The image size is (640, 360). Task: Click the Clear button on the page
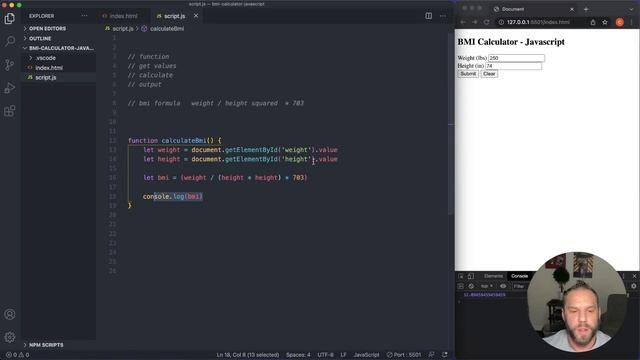pyautogui.click(x=489, y=74)
